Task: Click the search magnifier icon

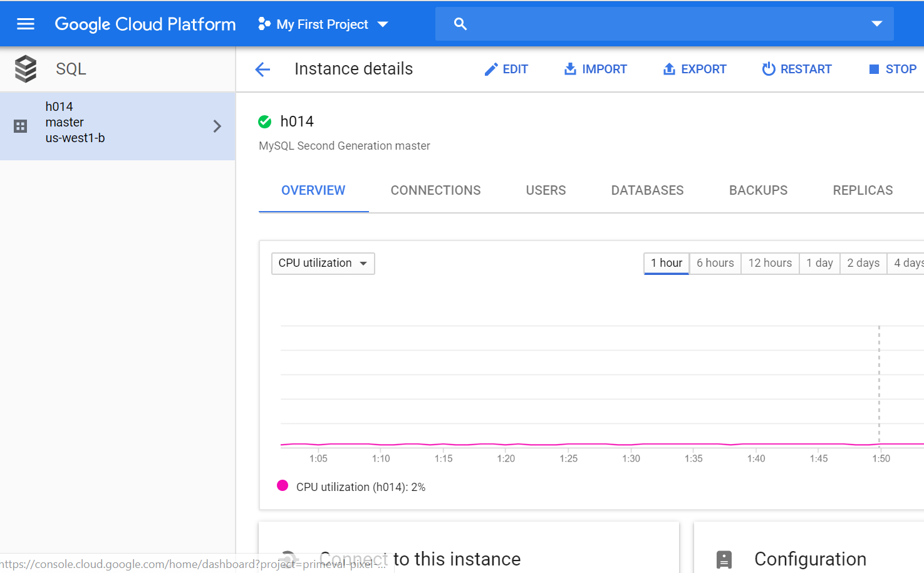Action: point(460,24)
